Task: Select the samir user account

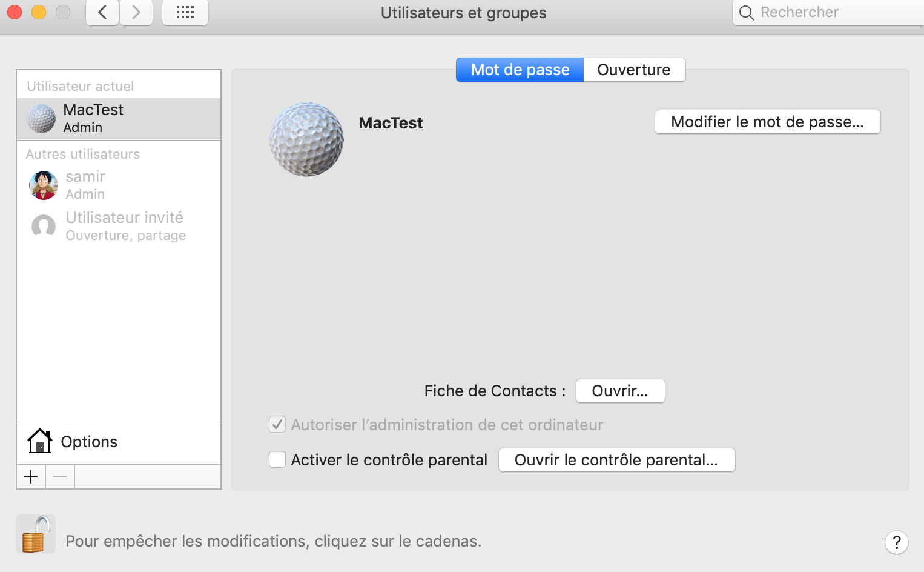Action: tap(85, 185)
